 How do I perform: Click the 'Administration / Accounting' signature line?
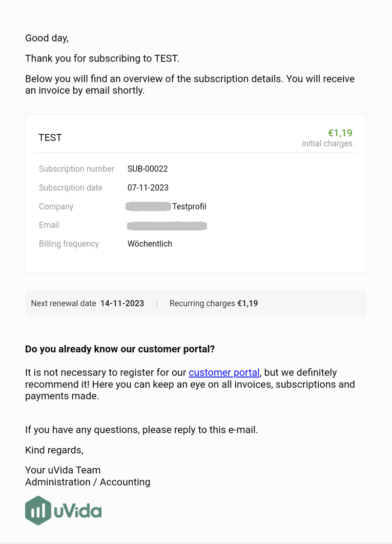point(88,482)
